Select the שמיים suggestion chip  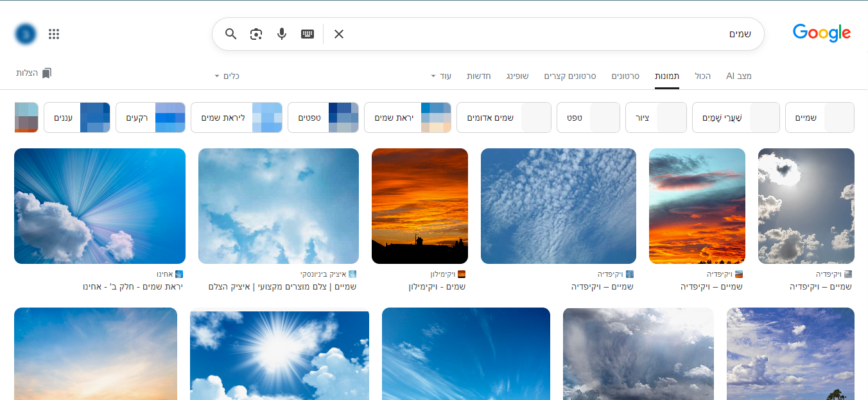click(x=820, y=117)
